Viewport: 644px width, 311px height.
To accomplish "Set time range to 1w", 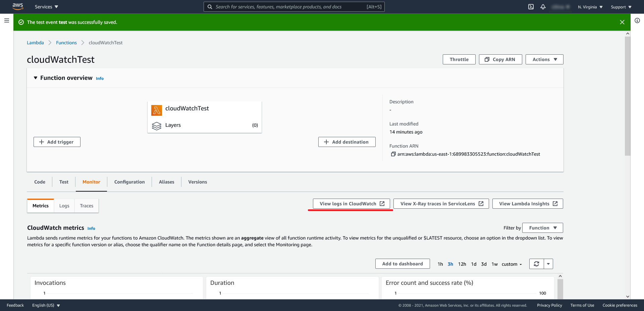I will pos(495,264).
